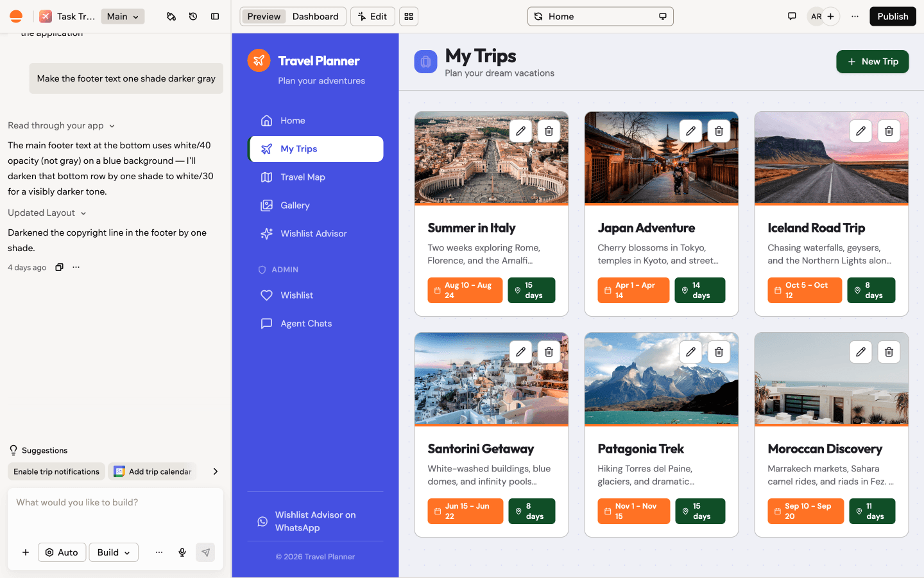This screenshot has height=578, width=924.
Task: Toggle device preview icon in Home address bar
Action: (663, 17)
